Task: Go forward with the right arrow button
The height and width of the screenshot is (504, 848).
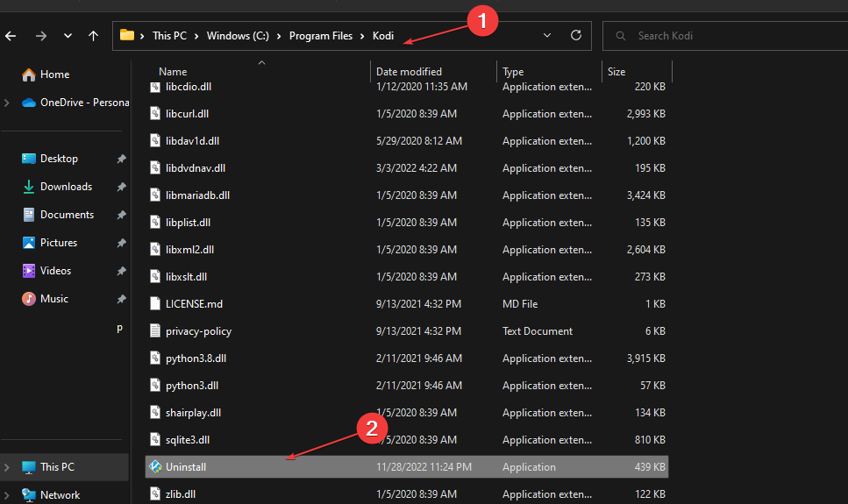Action: pos(41,36)
